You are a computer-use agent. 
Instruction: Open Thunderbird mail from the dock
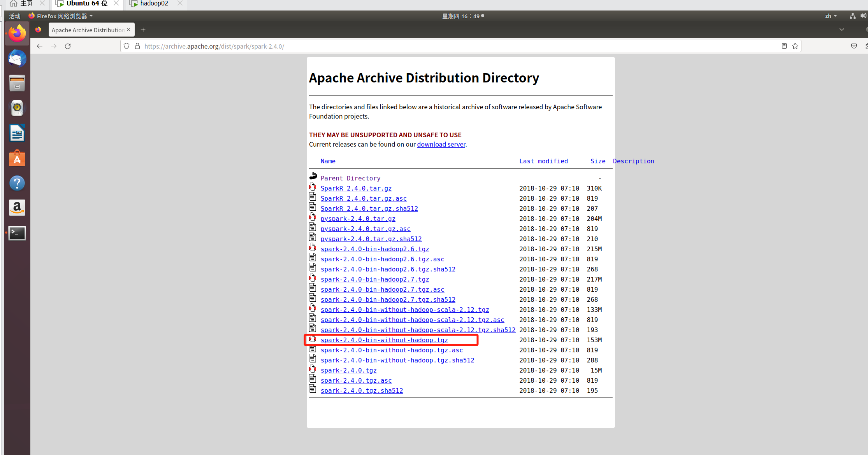[17, 59]
